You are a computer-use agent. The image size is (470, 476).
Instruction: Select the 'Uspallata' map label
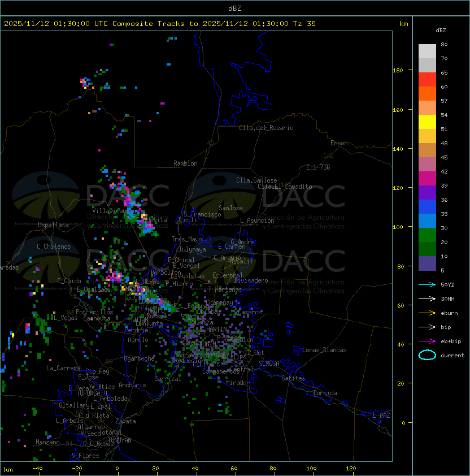click(53, 225)
